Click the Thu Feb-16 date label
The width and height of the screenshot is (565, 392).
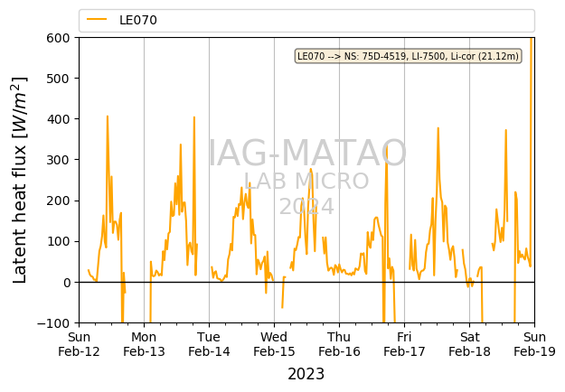point(339,344)
